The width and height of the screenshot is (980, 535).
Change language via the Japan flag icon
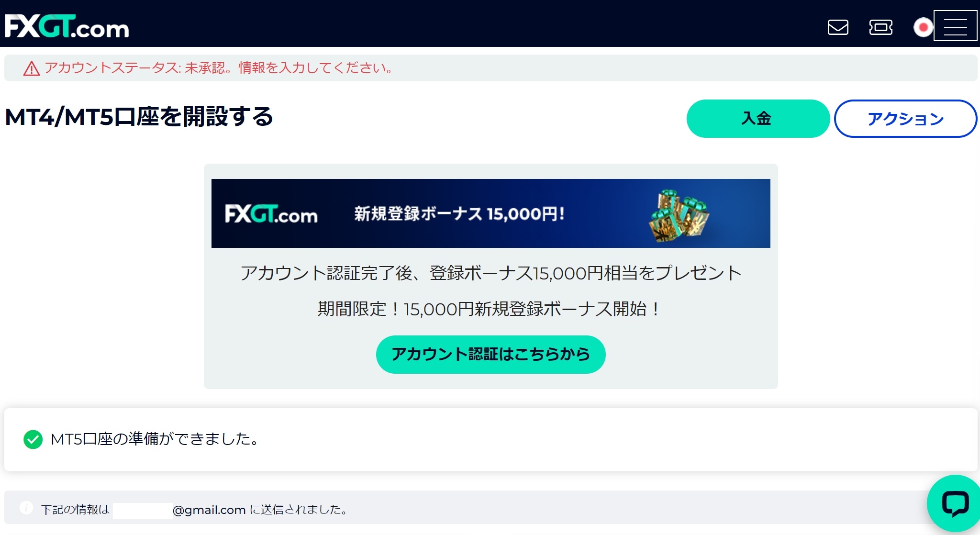[923, 27]
